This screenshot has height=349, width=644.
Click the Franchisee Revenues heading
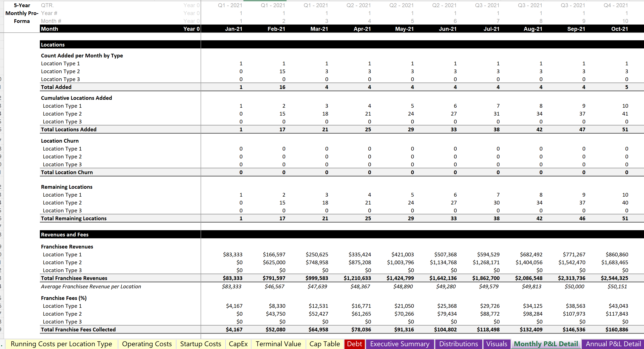(x=67, y=246)
